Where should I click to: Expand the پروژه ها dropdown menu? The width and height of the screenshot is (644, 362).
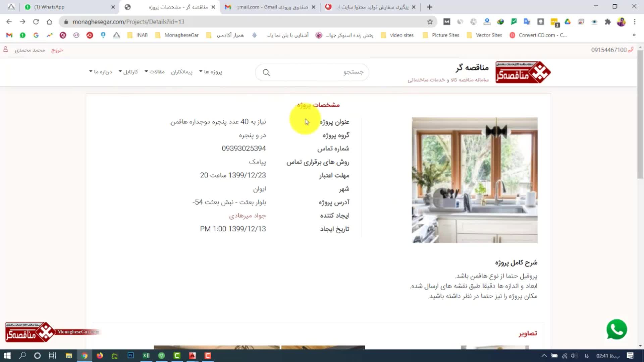(211, 72)
